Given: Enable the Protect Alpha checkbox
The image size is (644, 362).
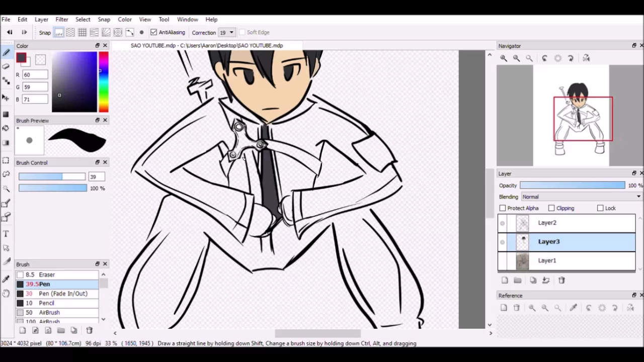Looking at the screenshot, I should [x=503, y=208].
